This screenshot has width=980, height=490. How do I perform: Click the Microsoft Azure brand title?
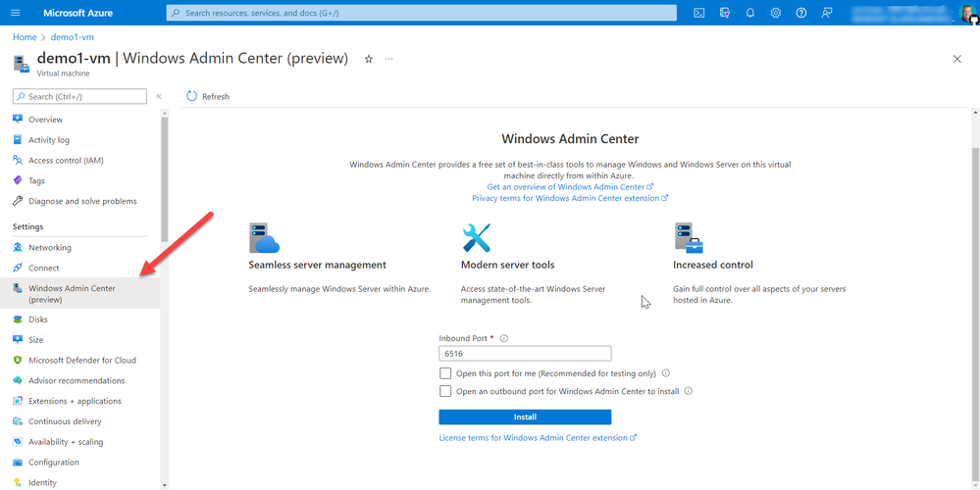point(77,13)
